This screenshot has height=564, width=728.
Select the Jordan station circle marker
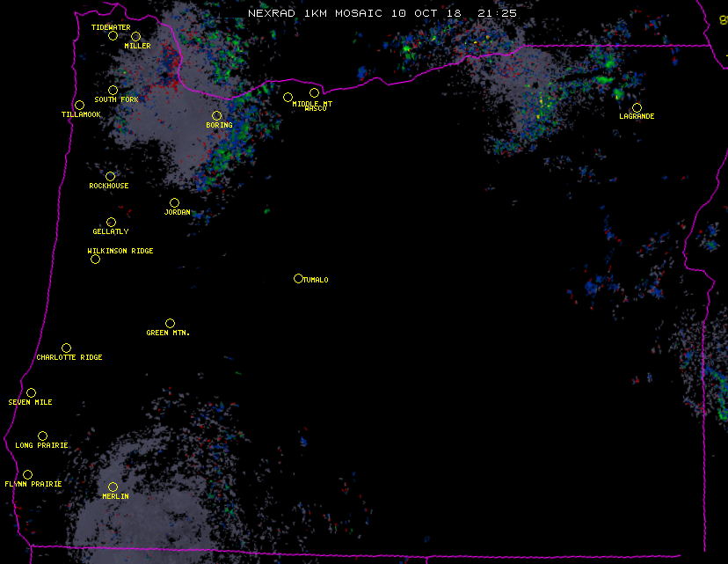click(x=174, y=203)
